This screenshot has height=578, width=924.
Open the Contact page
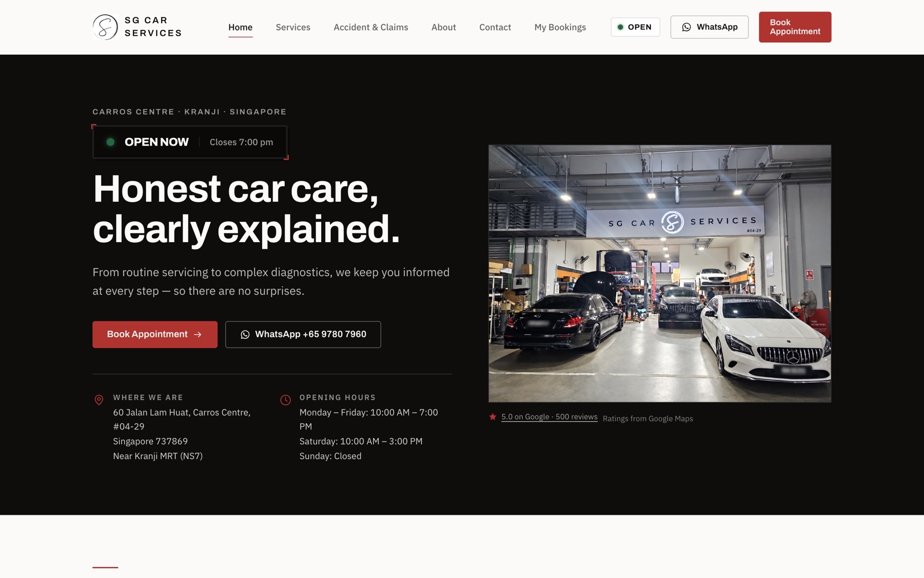[x=495, y=27]
